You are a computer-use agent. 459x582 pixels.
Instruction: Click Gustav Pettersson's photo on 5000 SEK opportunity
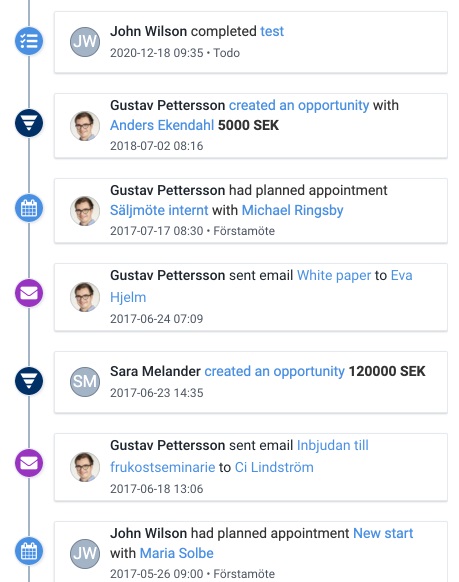click(x=85, y=126)
